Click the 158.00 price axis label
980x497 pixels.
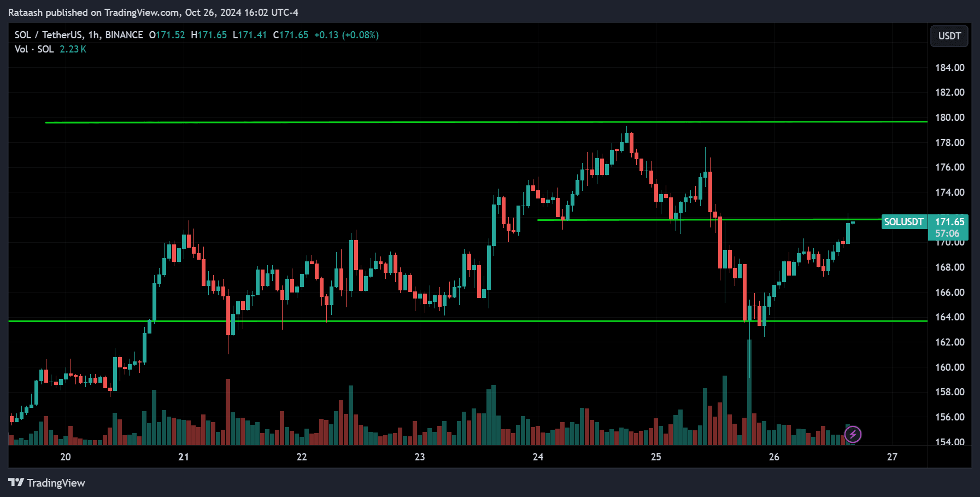(x=950, y=392)
